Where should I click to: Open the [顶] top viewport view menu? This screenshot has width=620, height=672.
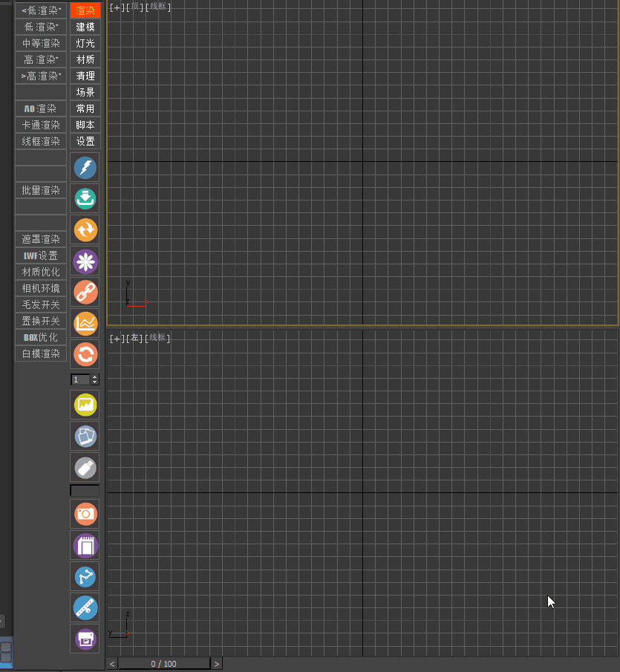click(135, 7)
